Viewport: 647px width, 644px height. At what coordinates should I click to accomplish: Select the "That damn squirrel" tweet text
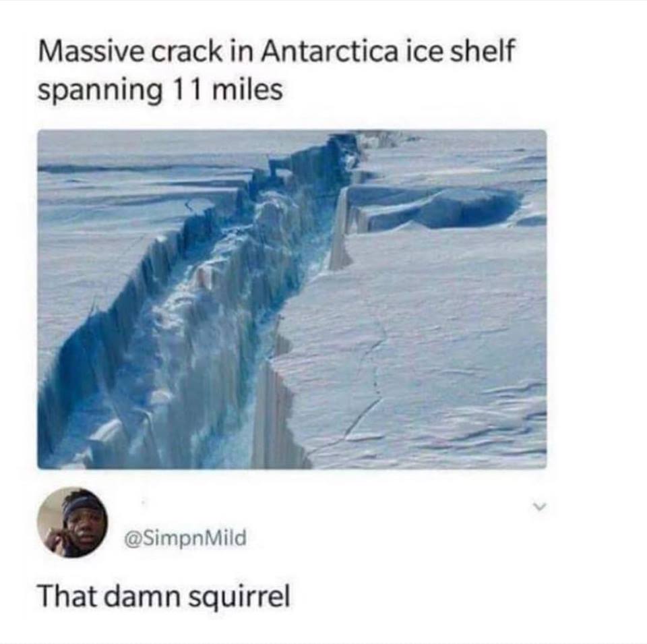click(164, 597)
